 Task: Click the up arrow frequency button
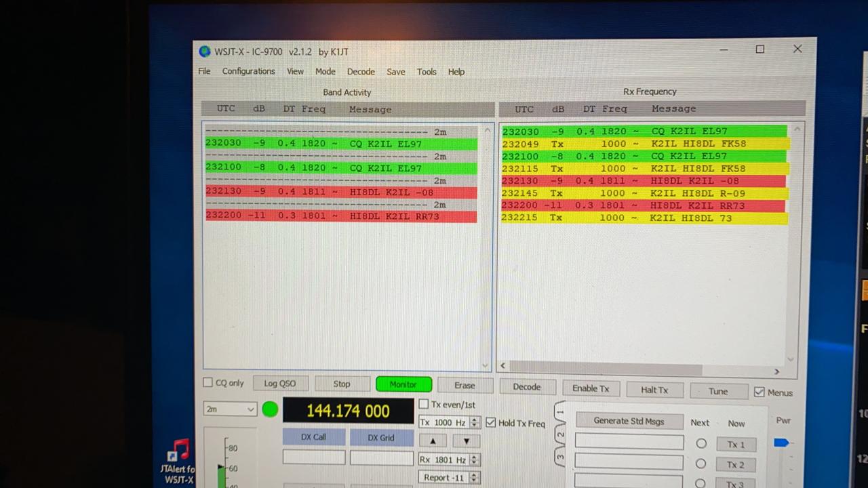(x=433, y=441)
